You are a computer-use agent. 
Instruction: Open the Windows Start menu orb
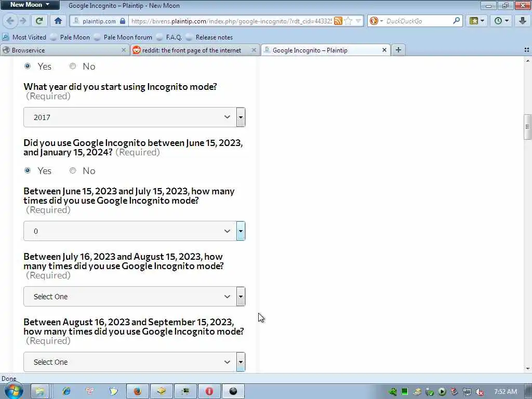(x=14, y=391)
